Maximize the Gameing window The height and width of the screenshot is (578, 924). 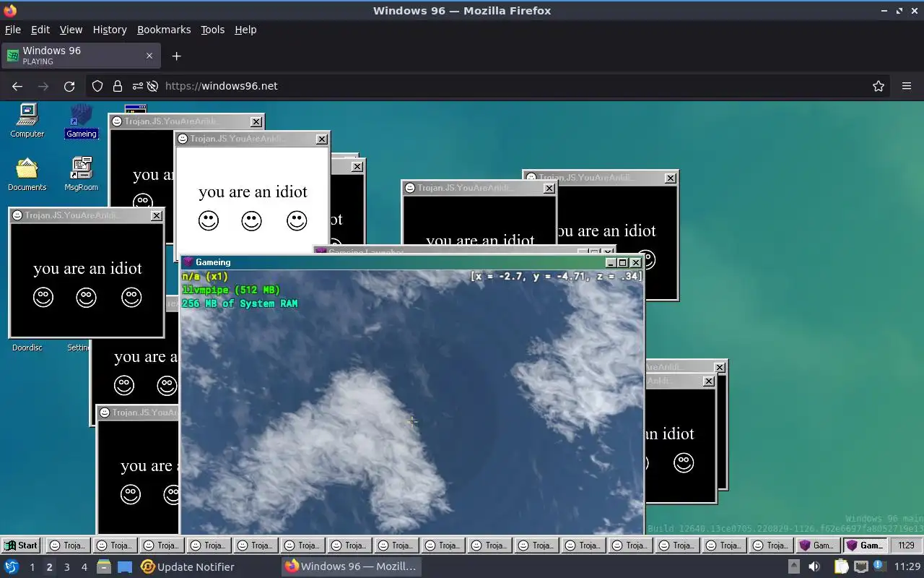[623, 263]
